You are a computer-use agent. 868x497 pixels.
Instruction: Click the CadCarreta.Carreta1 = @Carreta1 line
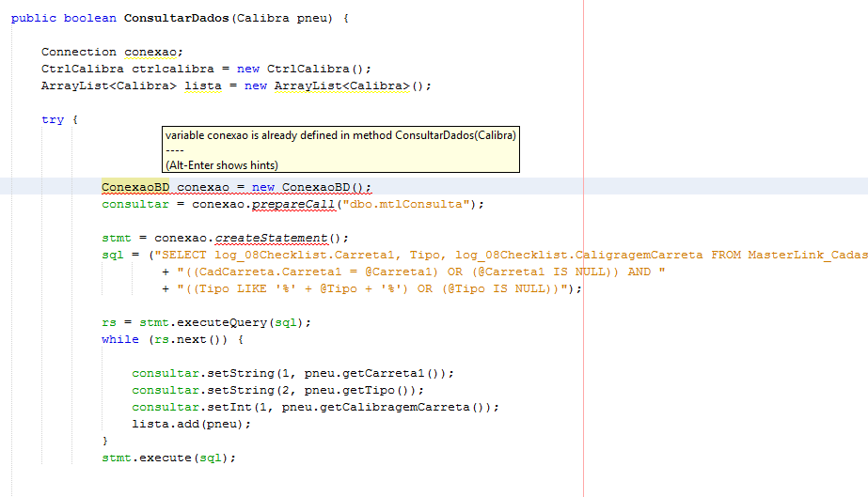click(414, 272)
